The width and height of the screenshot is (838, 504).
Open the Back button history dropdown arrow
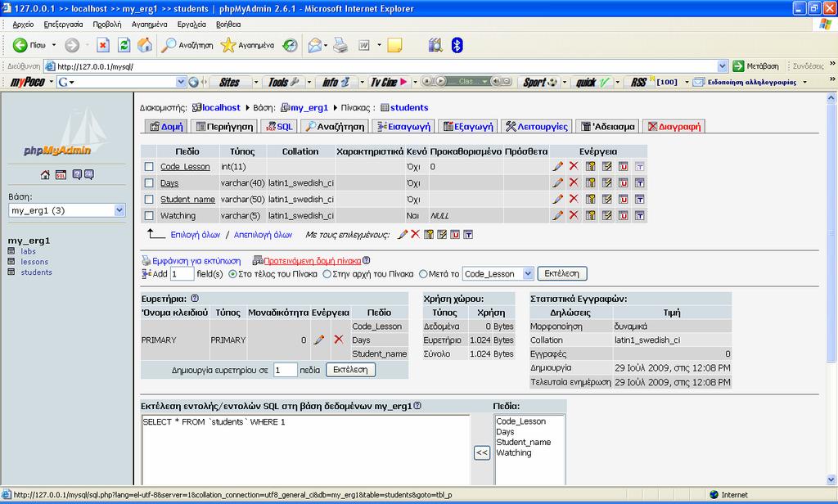coord(54,46)
